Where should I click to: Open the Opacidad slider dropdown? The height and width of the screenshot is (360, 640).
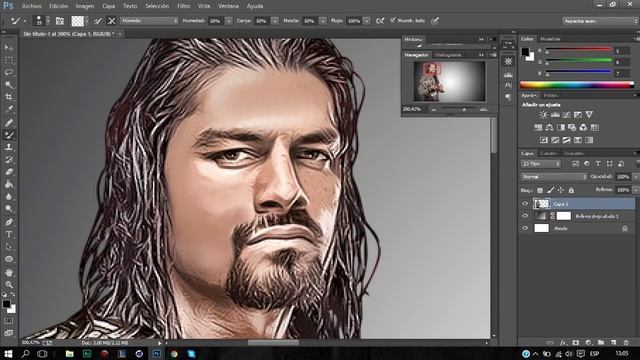click(x=635, y=177)
